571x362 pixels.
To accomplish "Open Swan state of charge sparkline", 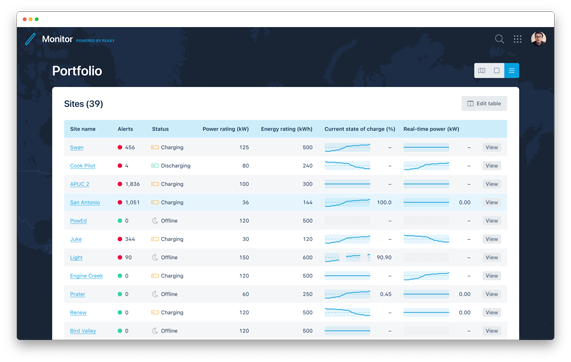I will (347, 147).
